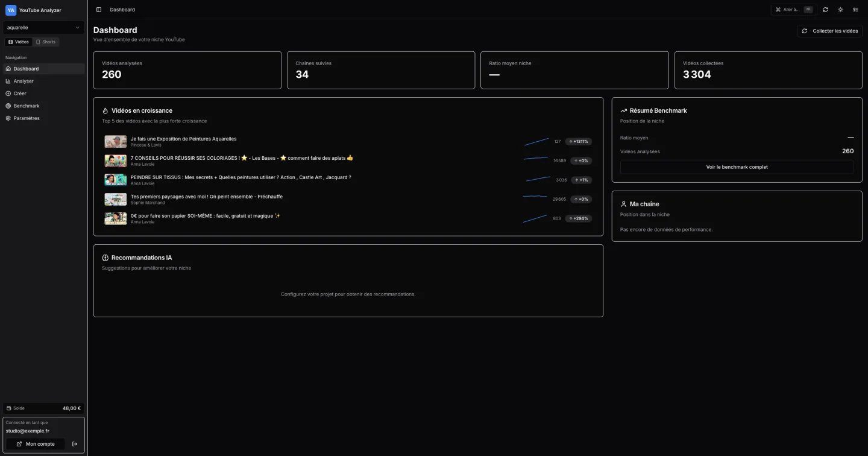Click view count 29 605
This screenshot has height=456, width=868.
[x=559, y=199]
